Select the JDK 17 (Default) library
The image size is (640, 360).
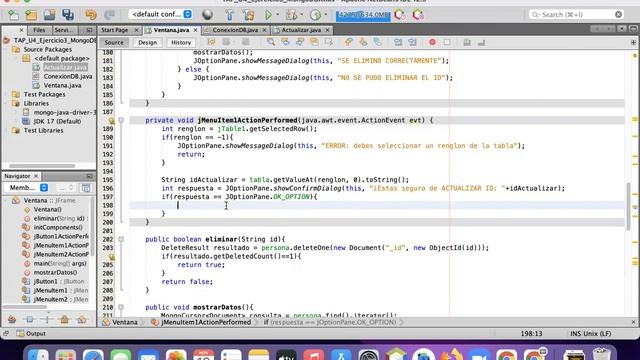pyautogui.click(x=57, y=121)
